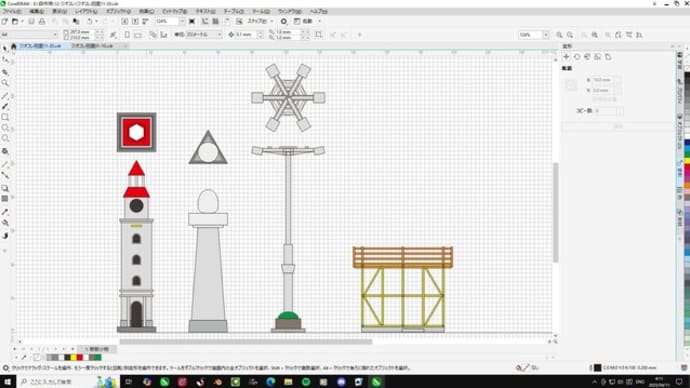
Task: Select the Ellipse tool in toolbox
Action: coord(5,128)
